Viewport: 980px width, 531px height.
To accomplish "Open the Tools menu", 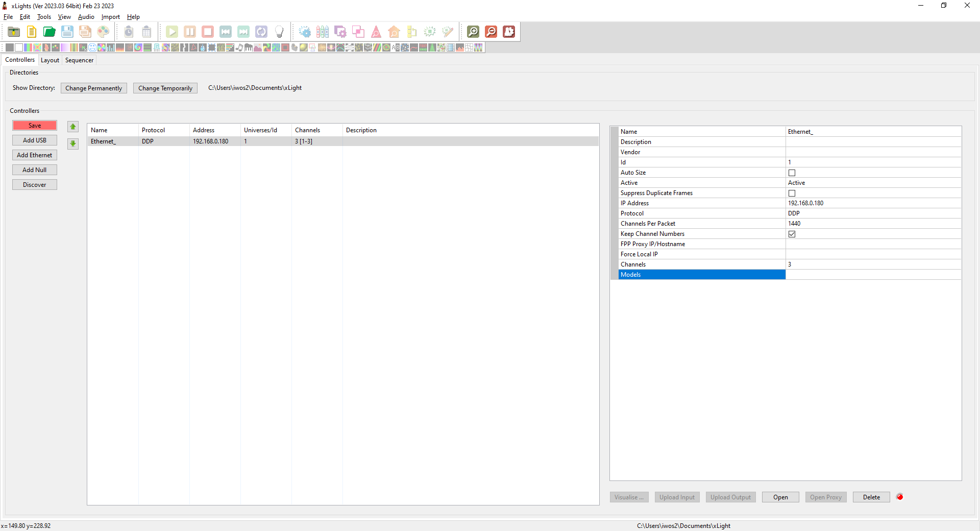I will click(44, 16).
